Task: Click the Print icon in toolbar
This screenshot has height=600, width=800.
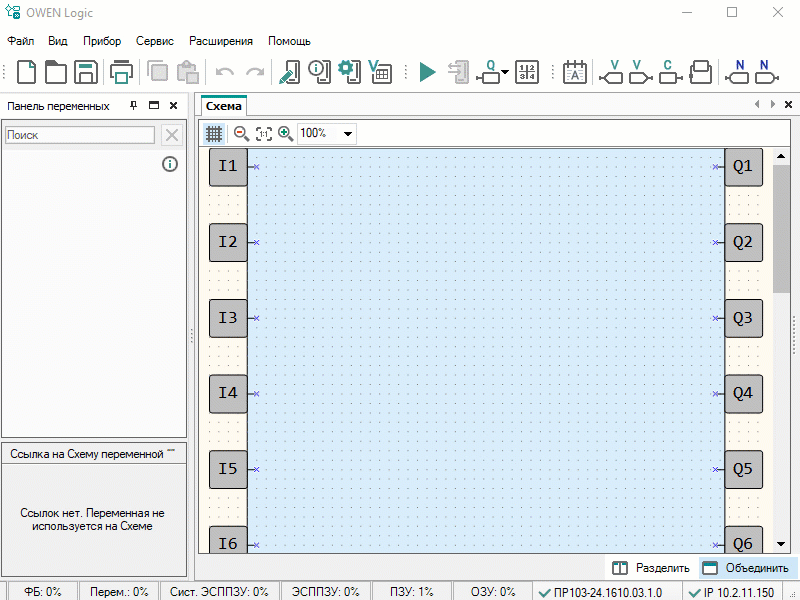Action: 121,72
